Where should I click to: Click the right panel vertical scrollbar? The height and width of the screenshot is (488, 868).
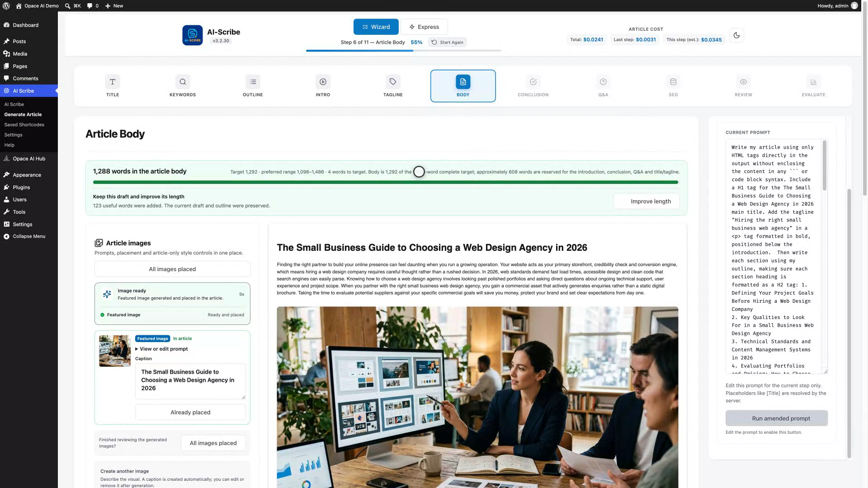849,323
